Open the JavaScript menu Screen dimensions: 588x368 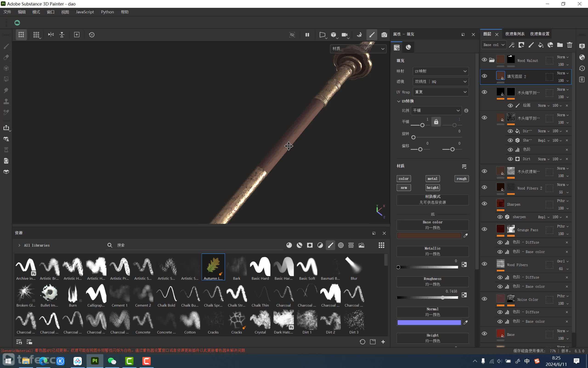tap(85, 12)
